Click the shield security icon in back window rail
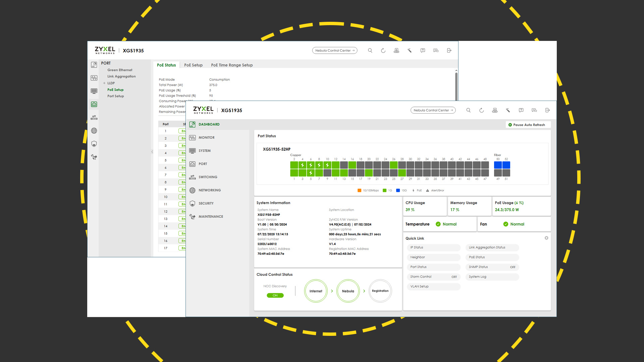Viewport: 644px width, 362px height. pyautogui.click(x=94, y=144)
